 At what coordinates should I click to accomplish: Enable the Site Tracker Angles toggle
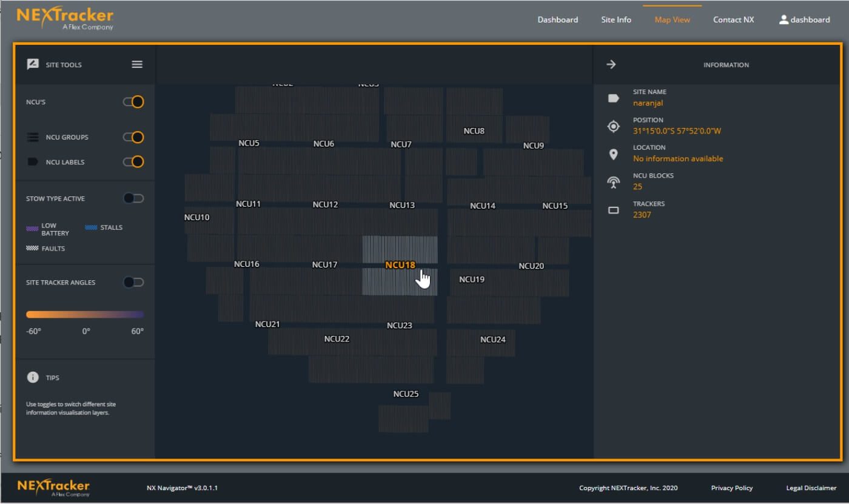tap(133, 282)
